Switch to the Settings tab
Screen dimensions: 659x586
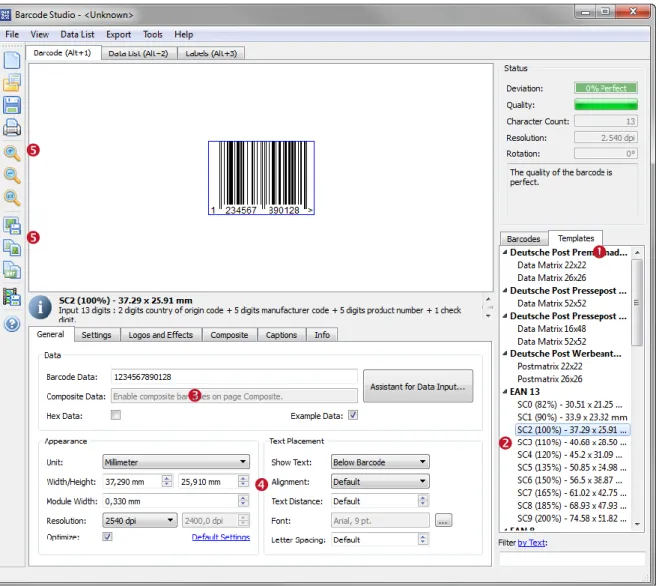click(x=96, y=335)
